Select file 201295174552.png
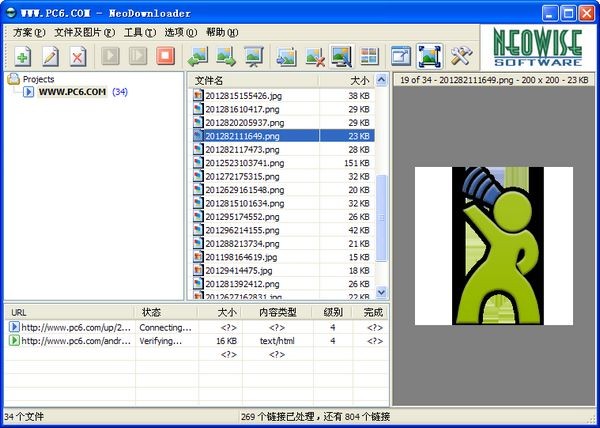 click(x=242, y=217)
